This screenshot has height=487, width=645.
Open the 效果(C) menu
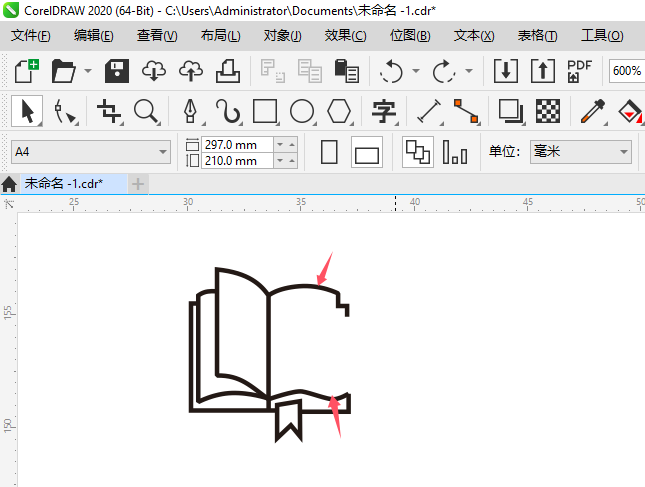345,35
